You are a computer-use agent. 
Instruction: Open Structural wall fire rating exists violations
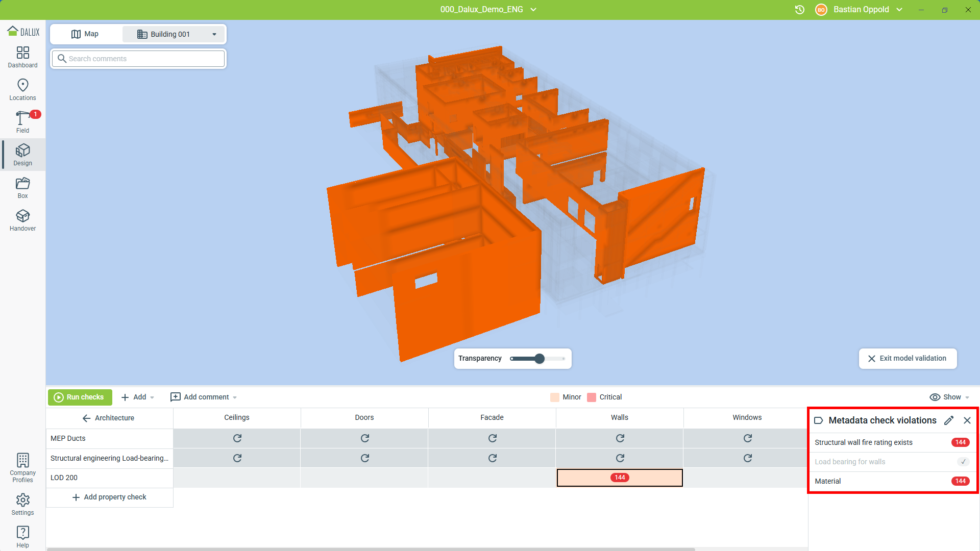coord(892,443)
